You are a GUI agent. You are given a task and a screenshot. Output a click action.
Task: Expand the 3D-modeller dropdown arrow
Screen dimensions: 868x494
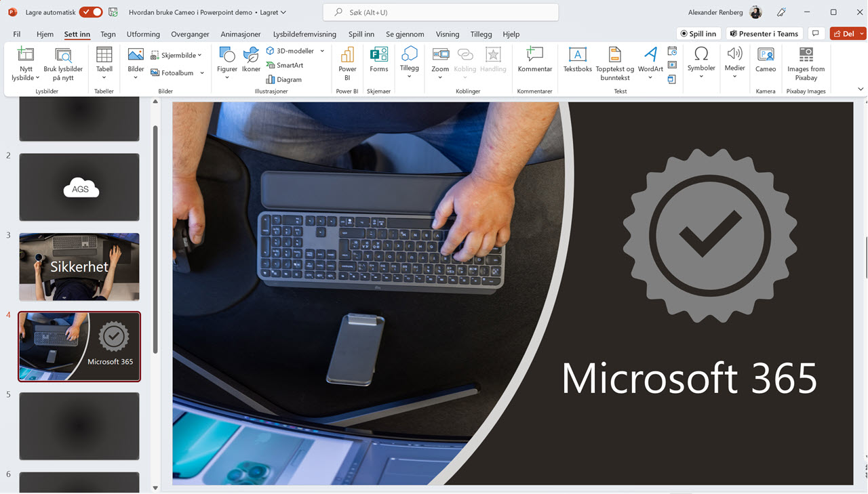pos(322,50)
